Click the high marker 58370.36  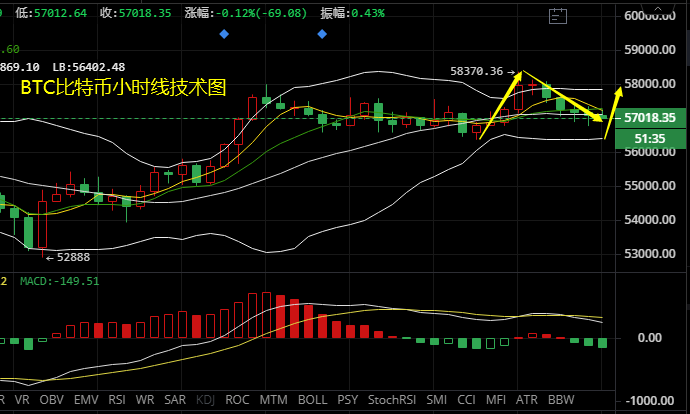coord(477,71)
